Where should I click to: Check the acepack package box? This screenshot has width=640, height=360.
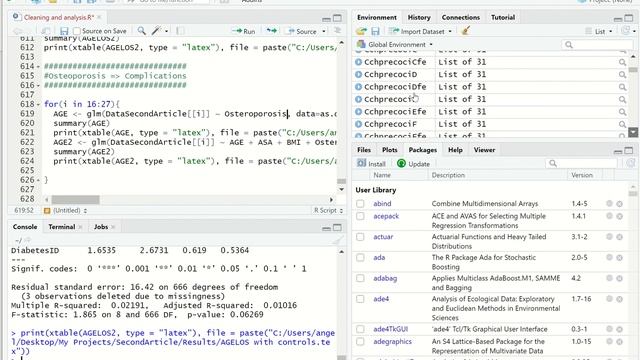click(x=360, y=216)
